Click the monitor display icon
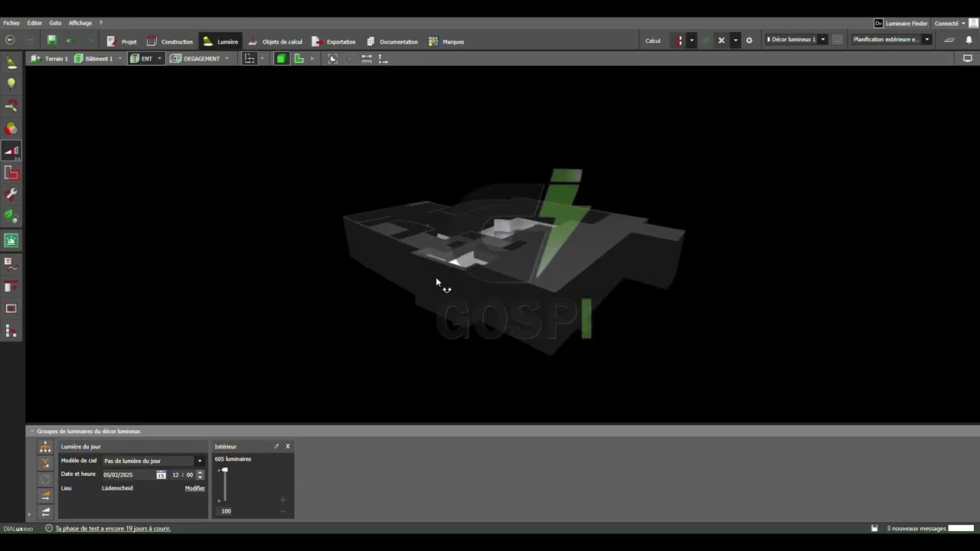The image size is (980, 551). coord(968,58)
